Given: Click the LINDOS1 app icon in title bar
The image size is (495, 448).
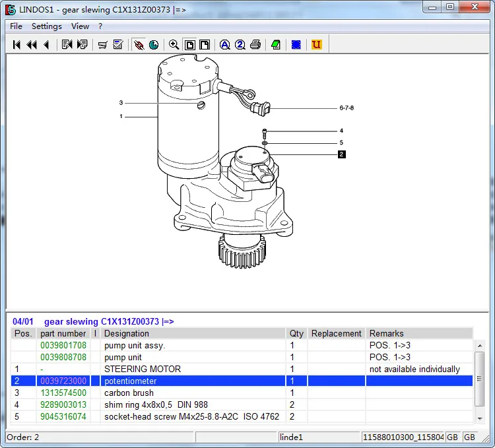Looking at the screenshot, I should [11, 10].
